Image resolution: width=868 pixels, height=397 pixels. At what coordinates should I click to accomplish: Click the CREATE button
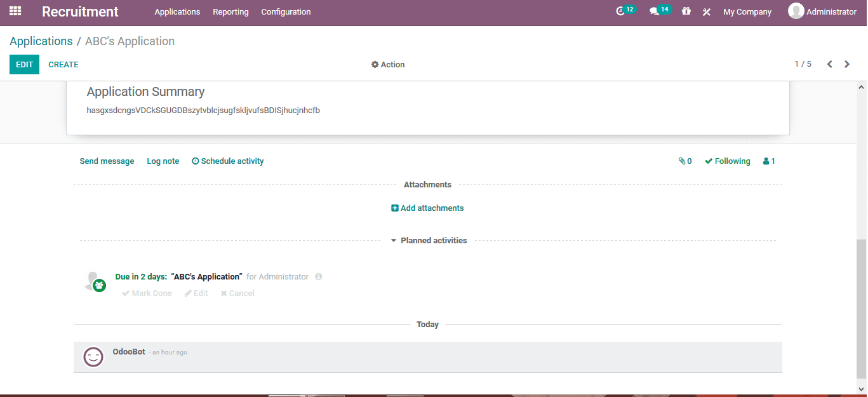pyautogui.click(x=63, y=64)
